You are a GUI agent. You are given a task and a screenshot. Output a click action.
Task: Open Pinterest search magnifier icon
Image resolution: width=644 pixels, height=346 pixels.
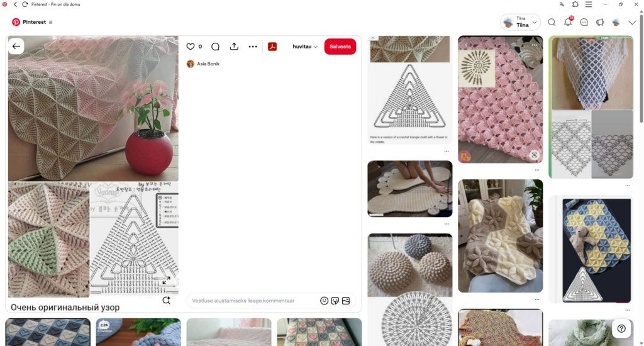click(552, 22)
